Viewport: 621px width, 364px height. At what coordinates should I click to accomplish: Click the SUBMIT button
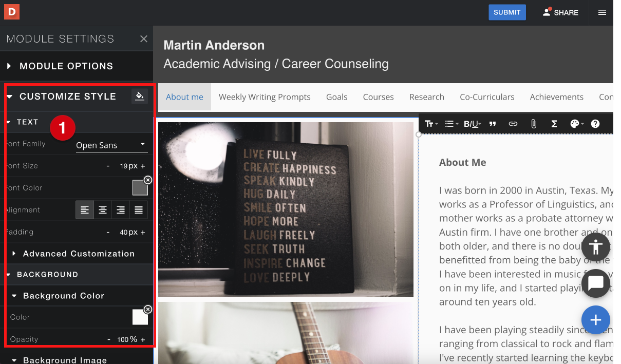click(507, 12)
